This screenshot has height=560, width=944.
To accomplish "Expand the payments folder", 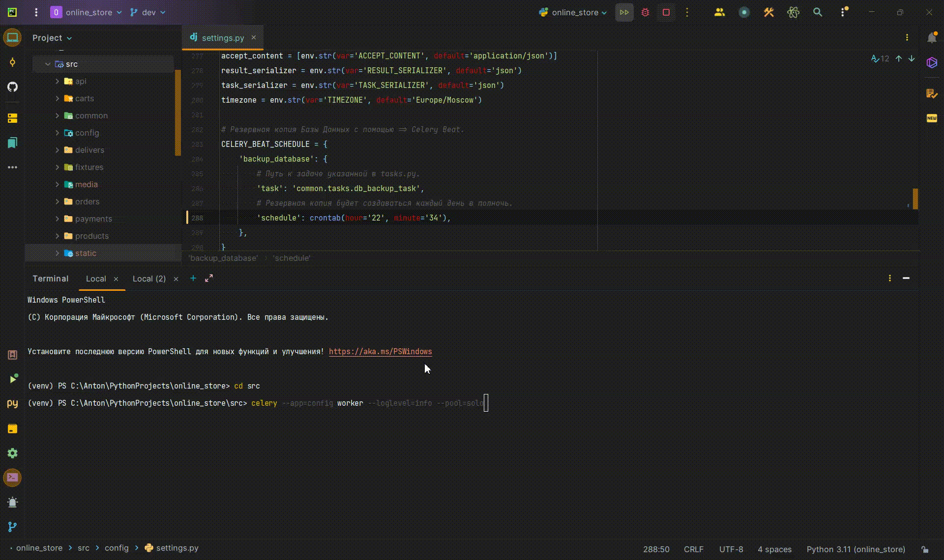I will [57, 219].
